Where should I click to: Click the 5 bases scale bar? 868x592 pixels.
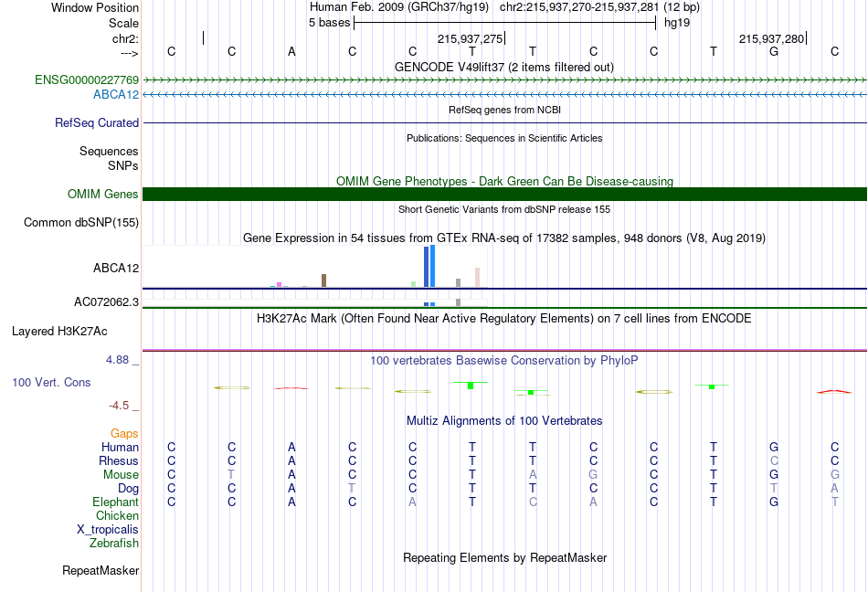[x=504, y=23]
